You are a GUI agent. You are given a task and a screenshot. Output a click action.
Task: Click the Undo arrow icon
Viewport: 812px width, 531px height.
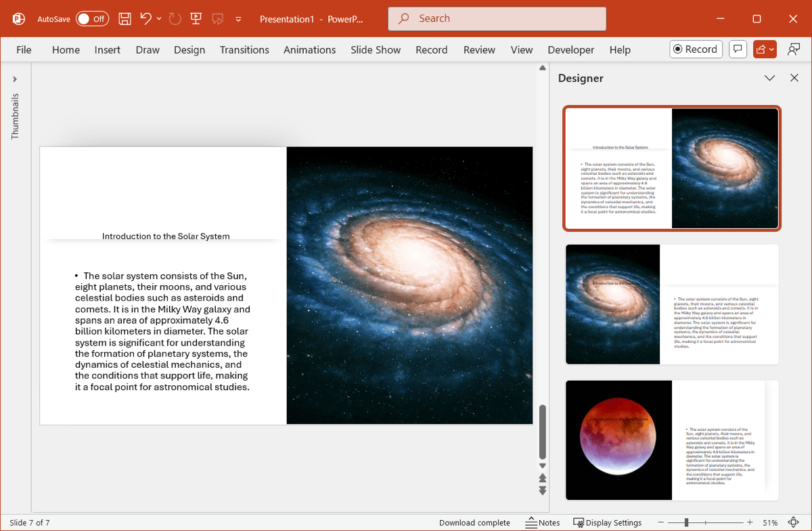point(146,19)
